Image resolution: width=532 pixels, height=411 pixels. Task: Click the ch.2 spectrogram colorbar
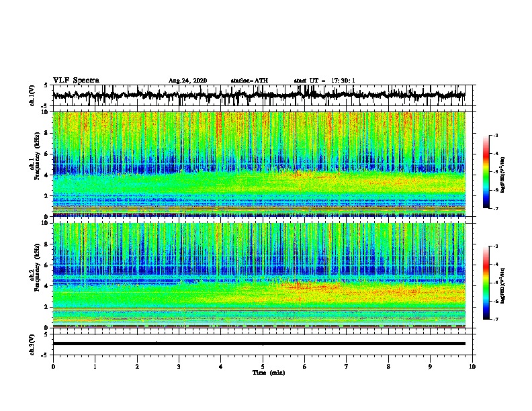[486, 283]
